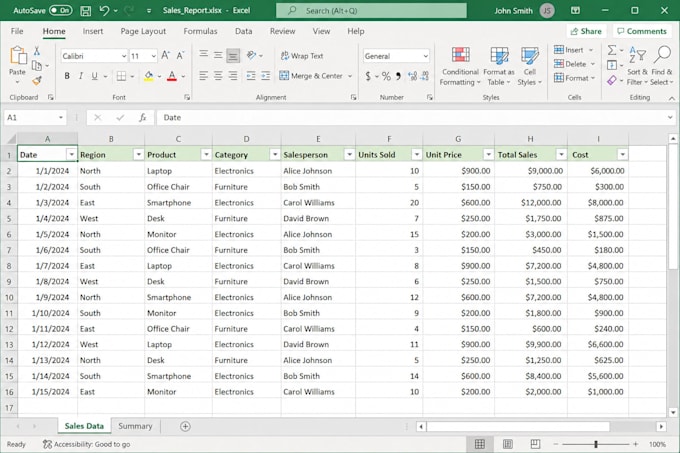The image size is (680, 453).
Task: Open Format as Table gallery
Action: pos(499,66)
